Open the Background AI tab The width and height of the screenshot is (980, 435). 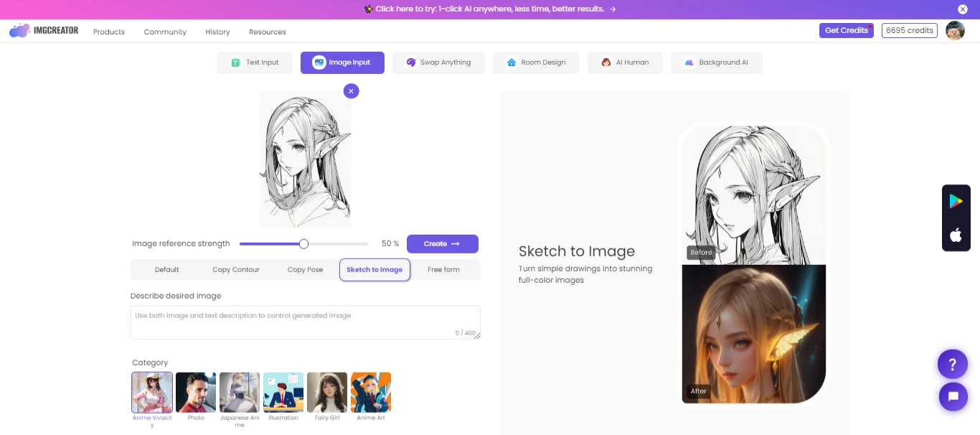pyautogui.click(x=717, y=62)
